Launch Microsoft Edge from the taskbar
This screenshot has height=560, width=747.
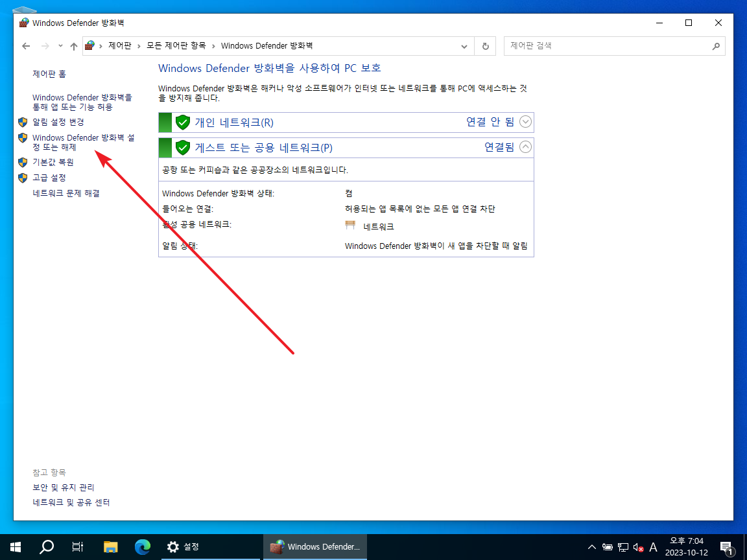(x=143, y=546)
